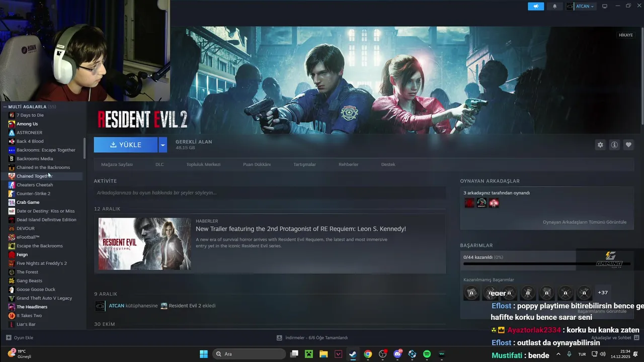Click Resident Evil 2 link in activity
The height and width of the screenshot is (362, 644).
(x=184, y=306)
